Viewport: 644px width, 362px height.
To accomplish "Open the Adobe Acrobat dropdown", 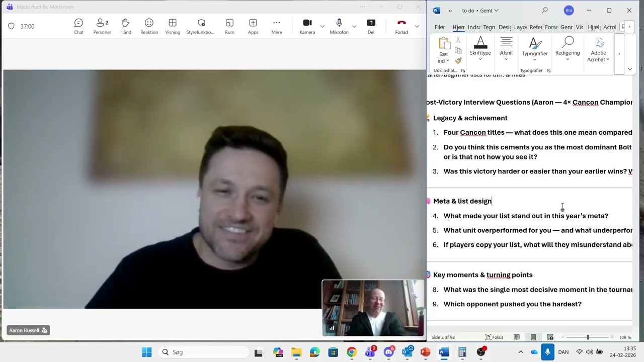I will pos(598,49).
